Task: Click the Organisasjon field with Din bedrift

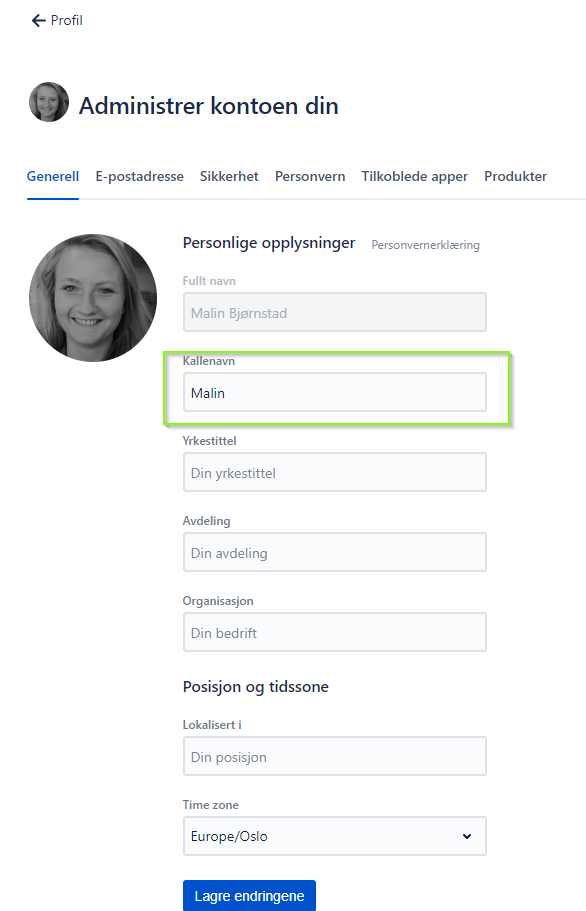Action: tap(335, 632)
